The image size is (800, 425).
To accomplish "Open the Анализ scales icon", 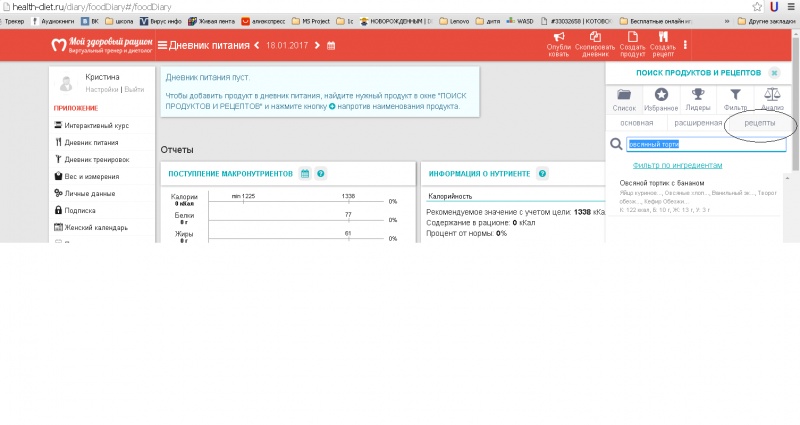I will click(x=772, y=95).
